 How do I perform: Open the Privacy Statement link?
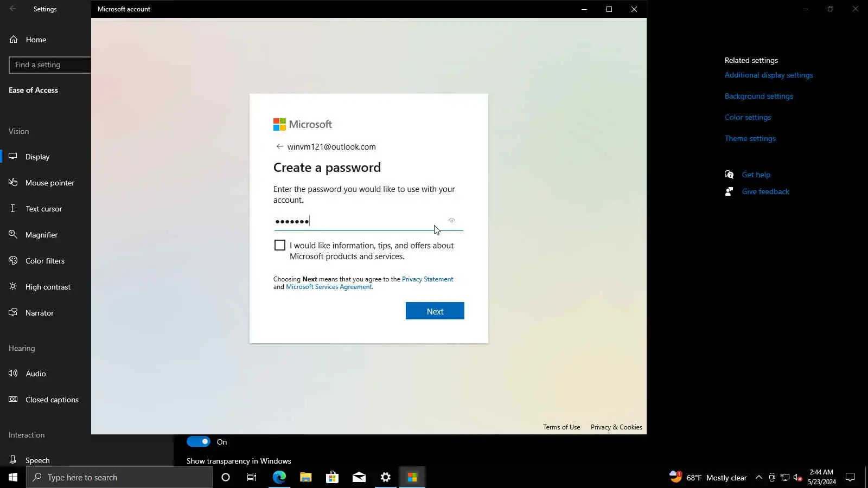coord(427,279)
